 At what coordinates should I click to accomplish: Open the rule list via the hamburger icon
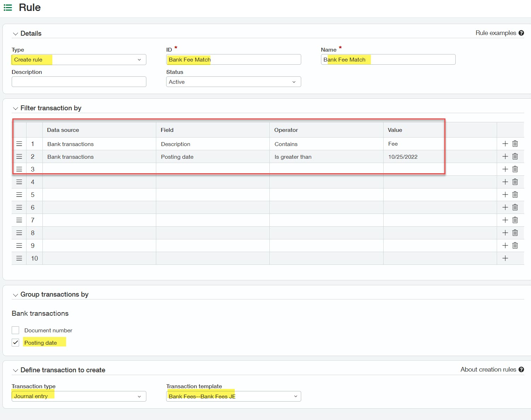coord(7,7)
